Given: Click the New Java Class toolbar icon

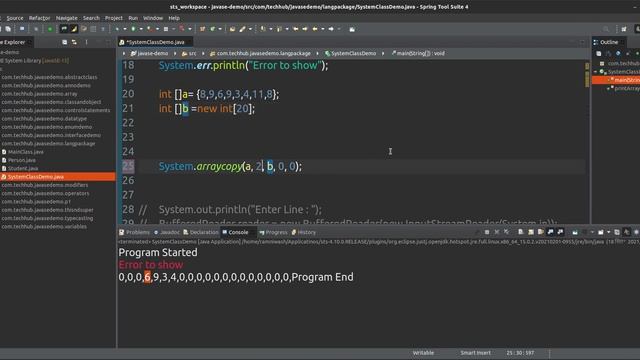Looking at the screenshot, I should pos(213,29).
